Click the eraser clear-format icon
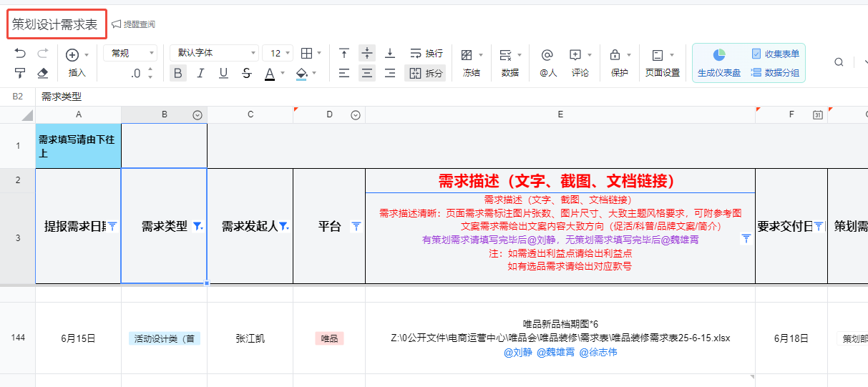 click(x=42, y=73)
